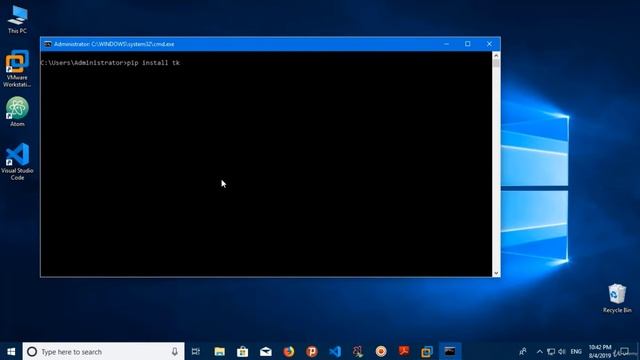Open the Mail app from the taskbar

[x=266, y=351]
